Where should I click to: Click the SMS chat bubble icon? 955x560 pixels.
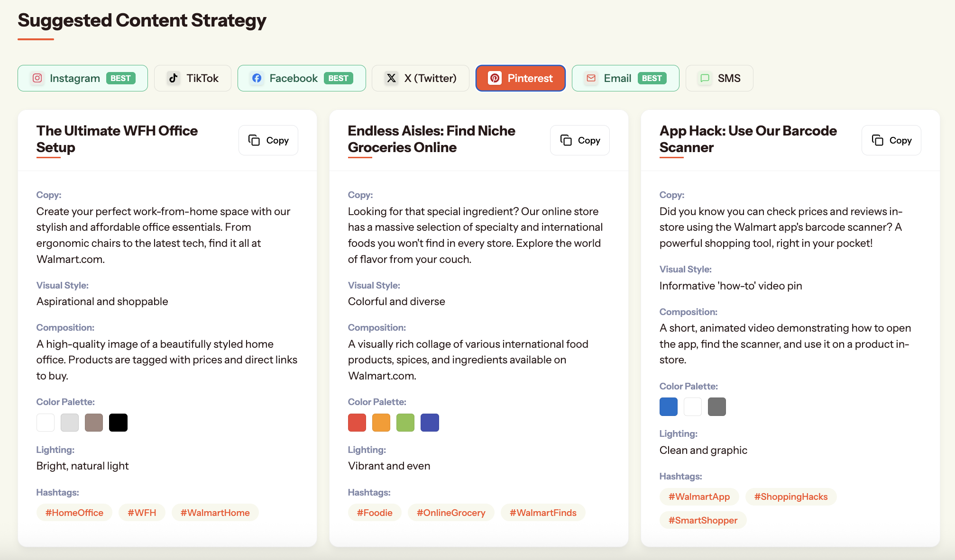(705, 78)
